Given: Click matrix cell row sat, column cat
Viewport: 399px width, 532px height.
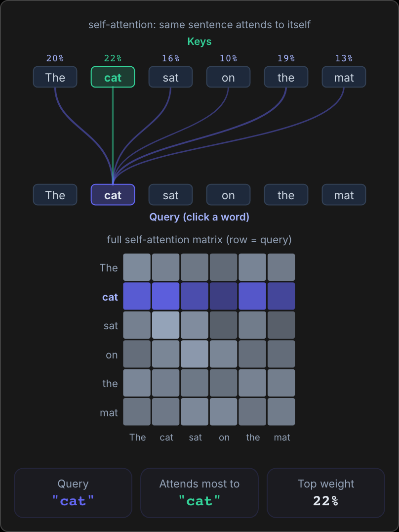Looking at the screenshot, I should 166,325.
